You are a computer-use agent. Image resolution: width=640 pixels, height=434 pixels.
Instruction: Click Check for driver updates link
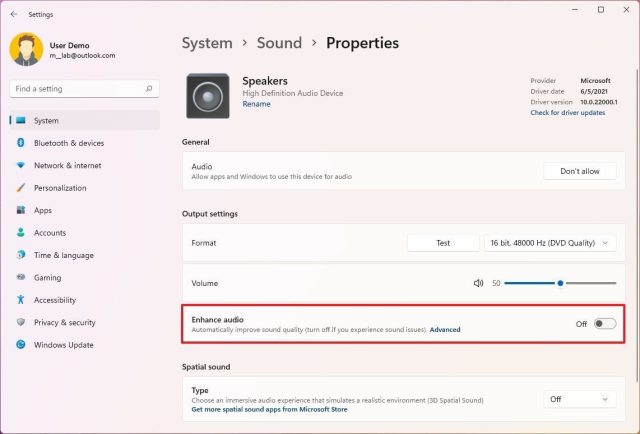tap(568, 113)
